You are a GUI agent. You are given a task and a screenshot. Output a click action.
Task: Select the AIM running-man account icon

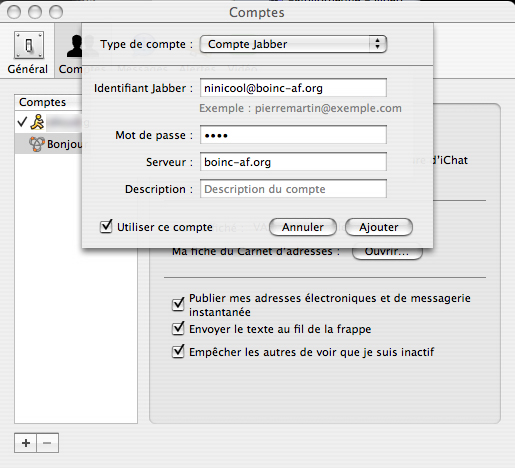pyautogui.click(x=37, y=122)
